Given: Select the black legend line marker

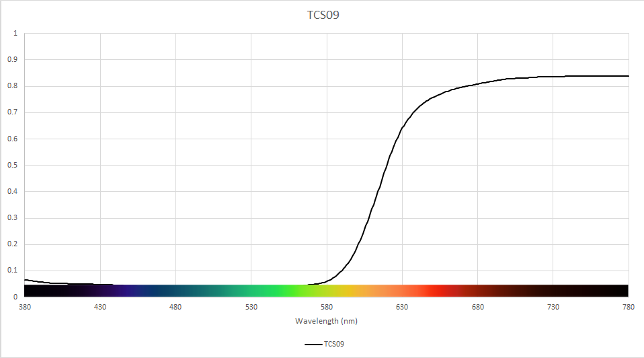Looking at the screenshot, I should tap(313, 345).
